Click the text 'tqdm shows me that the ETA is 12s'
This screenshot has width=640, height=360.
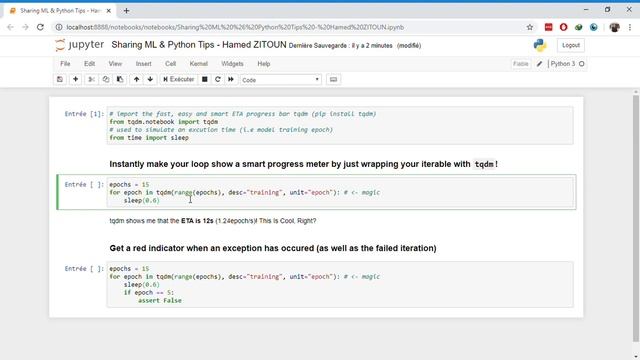tap(161, 221)
